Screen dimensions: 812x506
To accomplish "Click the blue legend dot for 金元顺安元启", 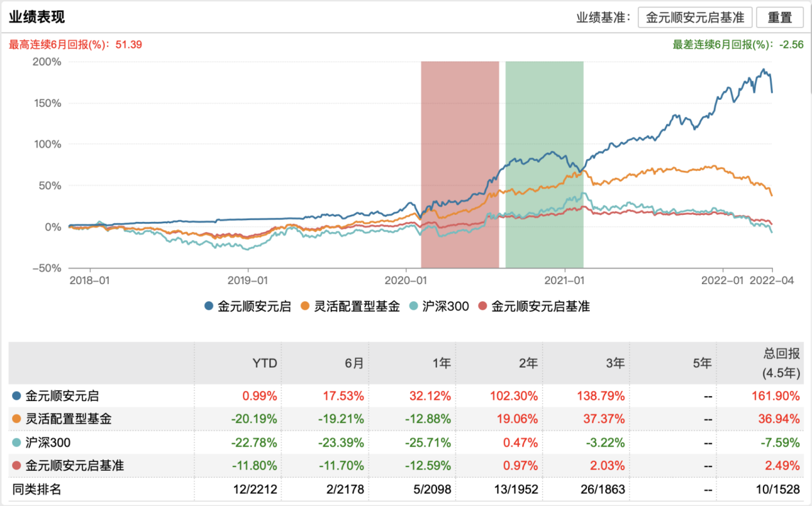I will click(x=209, y=306).
